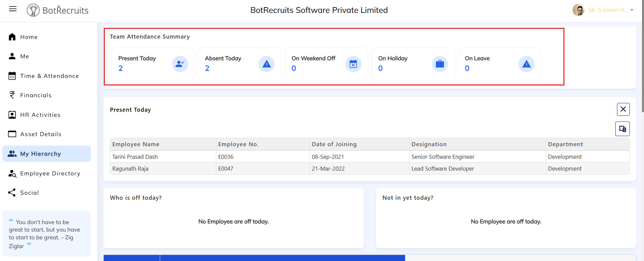The width and height of the screenshot is (644, 261).
Task: Click the export table icon button
Action: coord(622,129)
